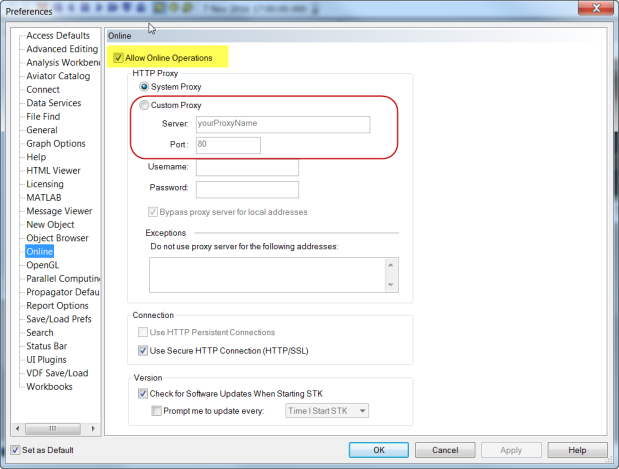Select MATLAB in the preferences list
Screen dimensions: 619x469
46,198
